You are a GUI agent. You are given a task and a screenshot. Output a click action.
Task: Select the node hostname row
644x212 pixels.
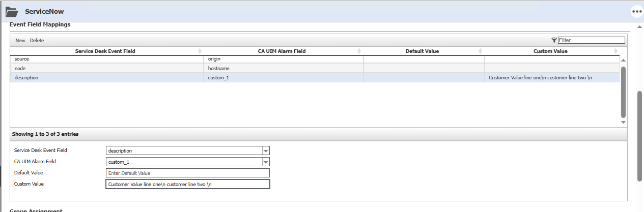[x=107, y=68]
